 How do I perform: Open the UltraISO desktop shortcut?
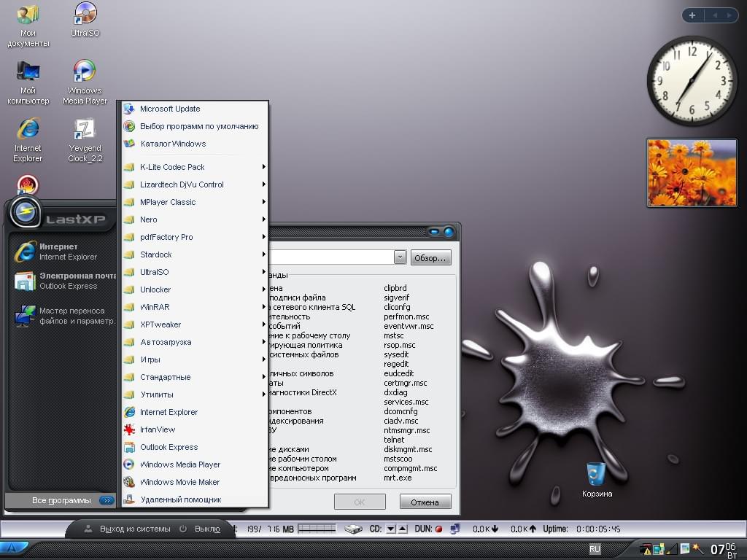[85, 19]
